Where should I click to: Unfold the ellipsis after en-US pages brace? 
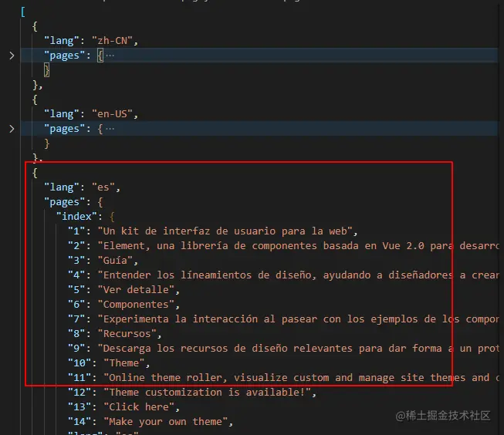[110, 129]
